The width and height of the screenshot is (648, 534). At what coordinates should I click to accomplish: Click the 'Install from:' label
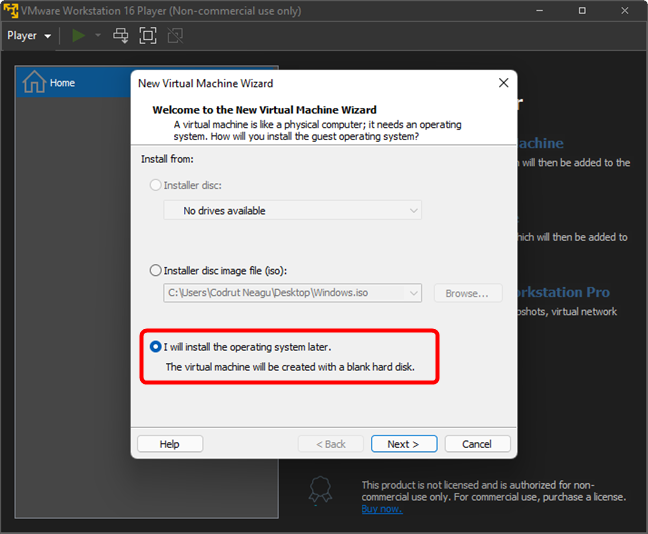167,159
